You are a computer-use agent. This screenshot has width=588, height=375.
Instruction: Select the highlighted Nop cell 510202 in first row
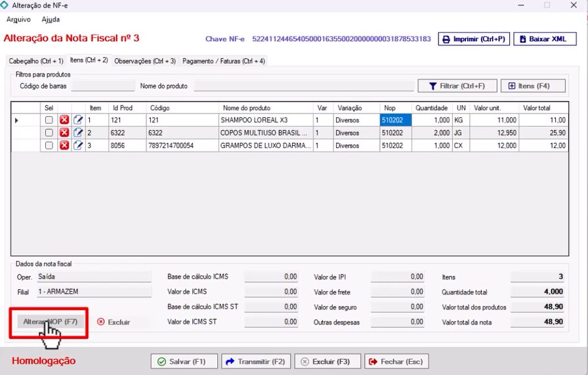(x=396, y=120)
